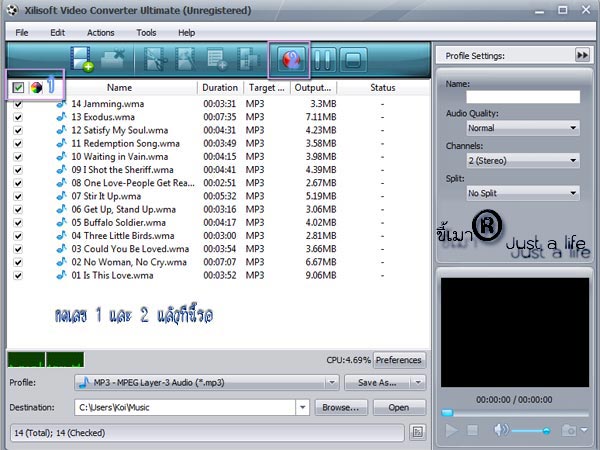Expand the Profile MP3 combo box
Viewport: 600px width, 450px height.
332,382
